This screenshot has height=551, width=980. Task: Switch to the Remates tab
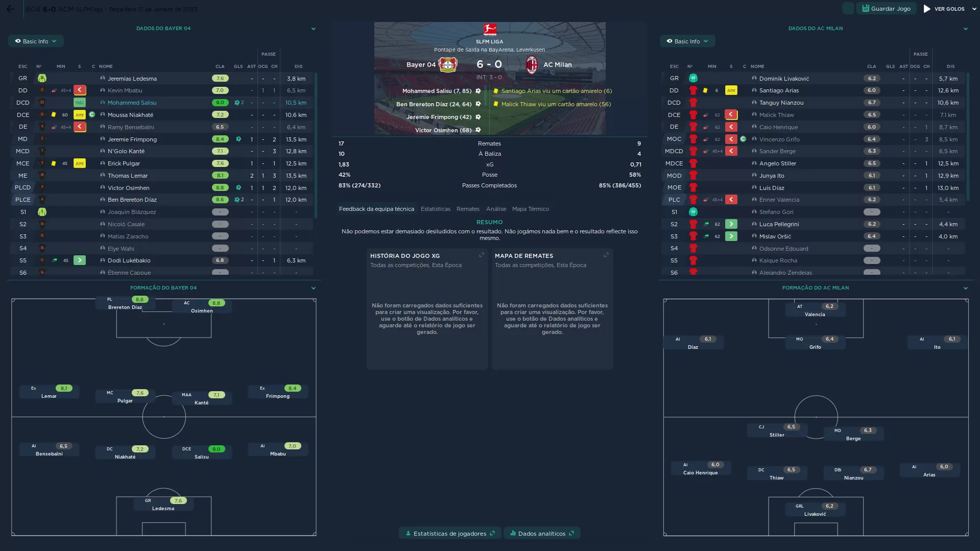[468, 209]
